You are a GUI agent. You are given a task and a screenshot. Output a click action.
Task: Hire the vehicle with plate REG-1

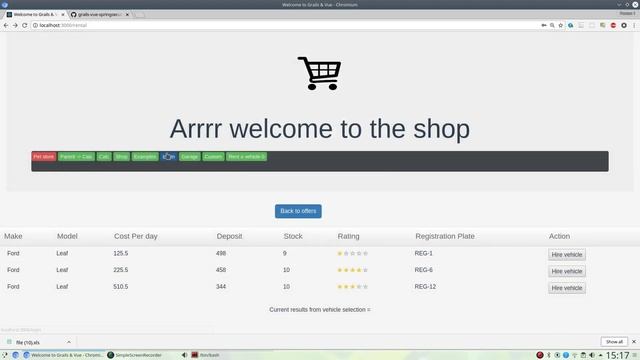(x=567, y=255)
